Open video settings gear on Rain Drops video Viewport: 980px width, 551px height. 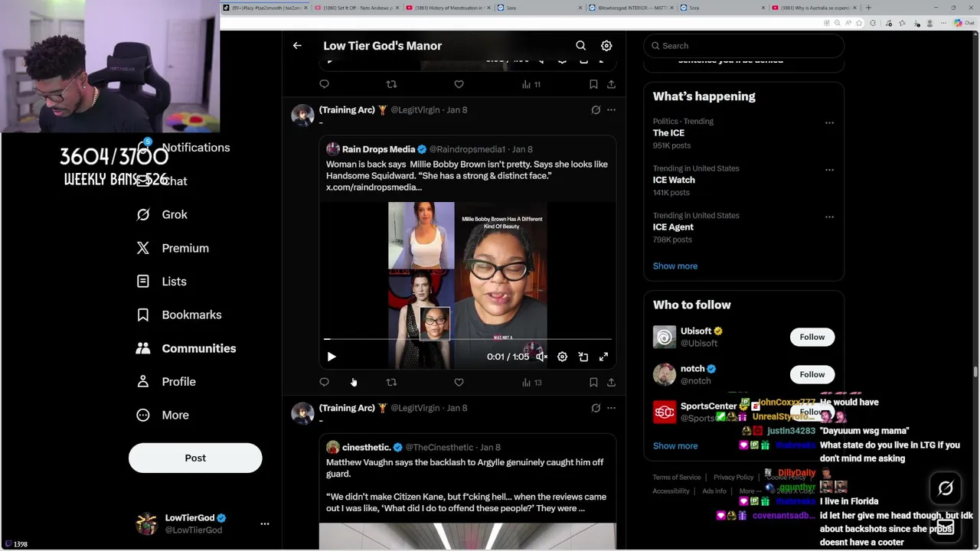pos(562,357)
